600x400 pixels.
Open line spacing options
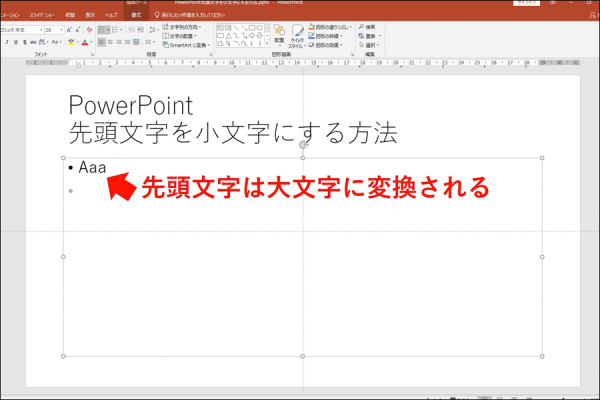tap(153, 30)
